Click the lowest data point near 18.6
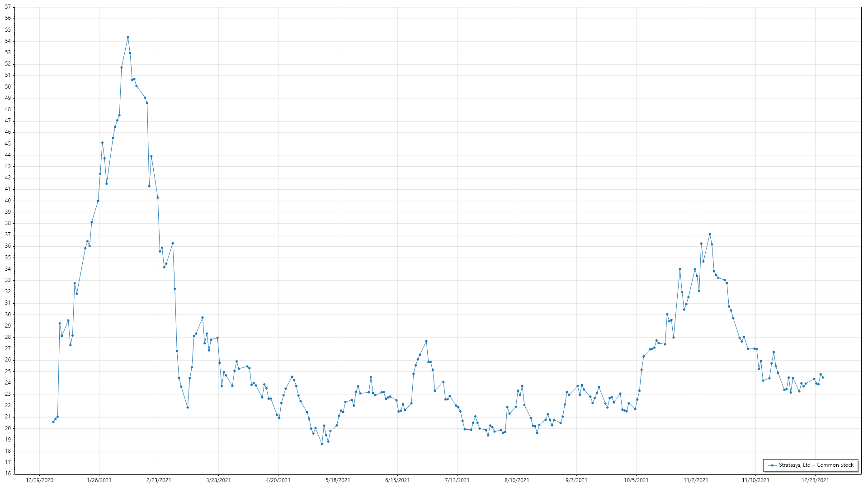 322,444
